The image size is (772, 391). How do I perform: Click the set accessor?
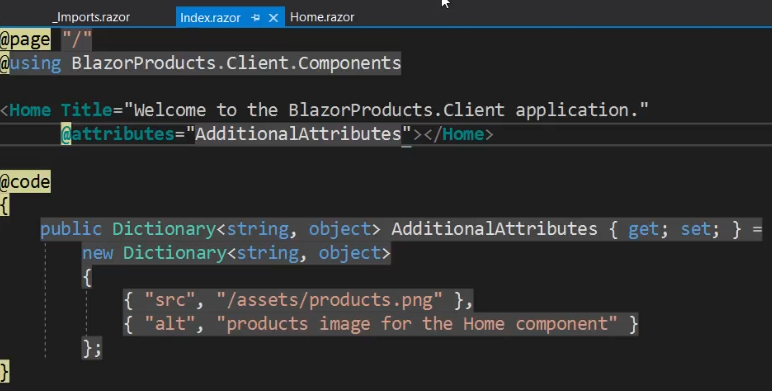point(695,229)
